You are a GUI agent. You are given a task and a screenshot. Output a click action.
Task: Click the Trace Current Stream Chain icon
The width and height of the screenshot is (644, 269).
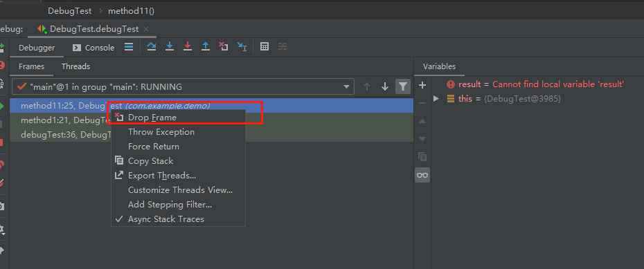click(x=282, y=47)
